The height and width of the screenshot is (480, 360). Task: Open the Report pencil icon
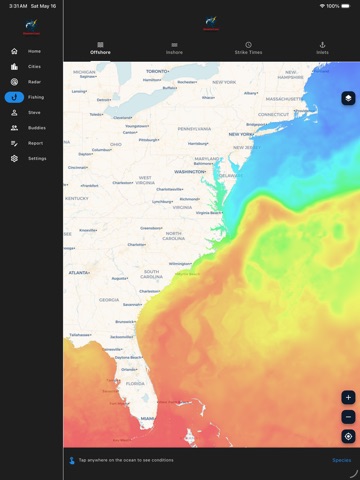14,143
